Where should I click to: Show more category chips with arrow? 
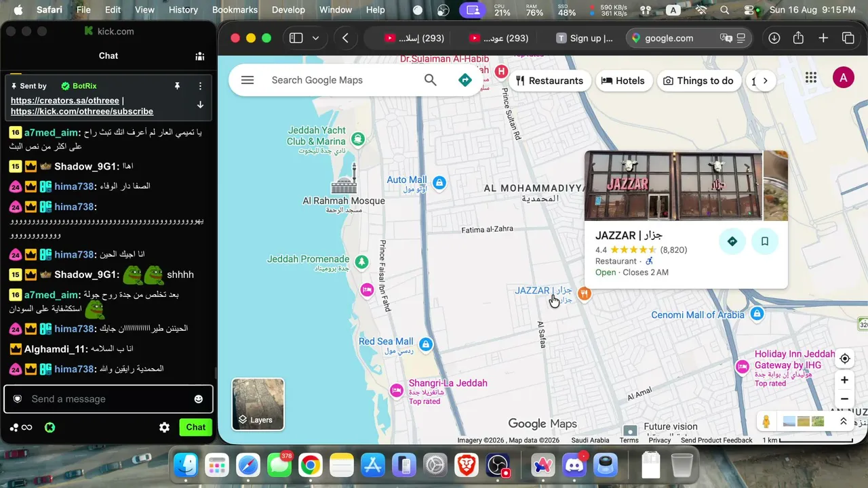pos(765,81)
